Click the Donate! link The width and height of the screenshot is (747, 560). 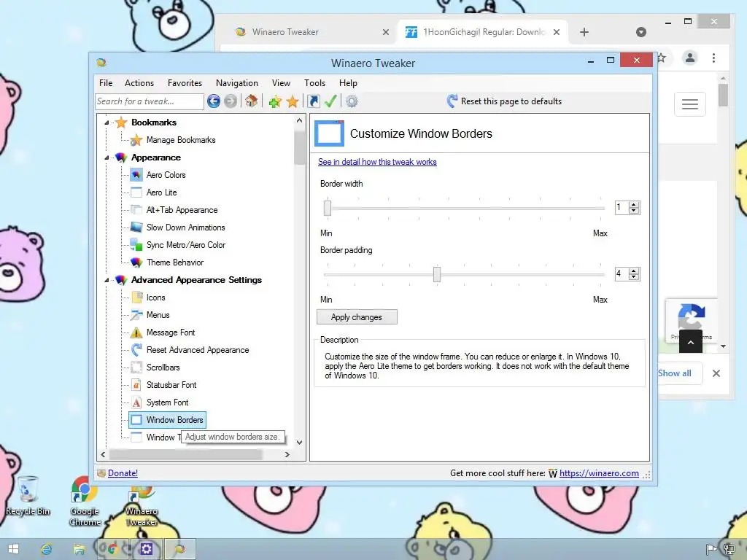click(123, 473)
